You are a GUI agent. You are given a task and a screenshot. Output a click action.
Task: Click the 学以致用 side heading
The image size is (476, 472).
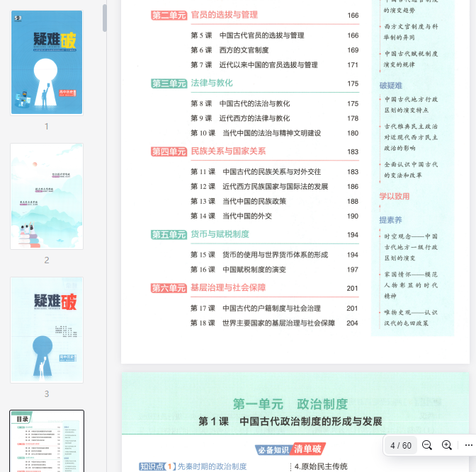point(395,197)
